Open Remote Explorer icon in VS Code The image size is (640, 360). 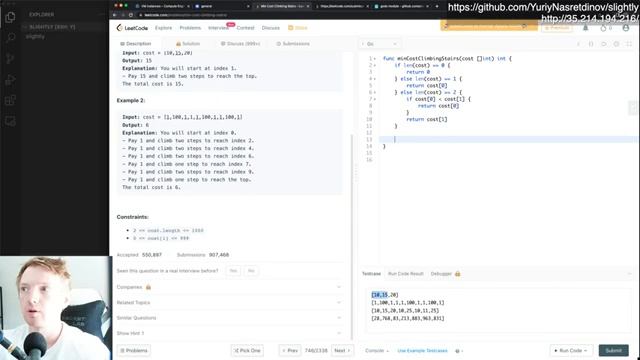pos(10,121)
